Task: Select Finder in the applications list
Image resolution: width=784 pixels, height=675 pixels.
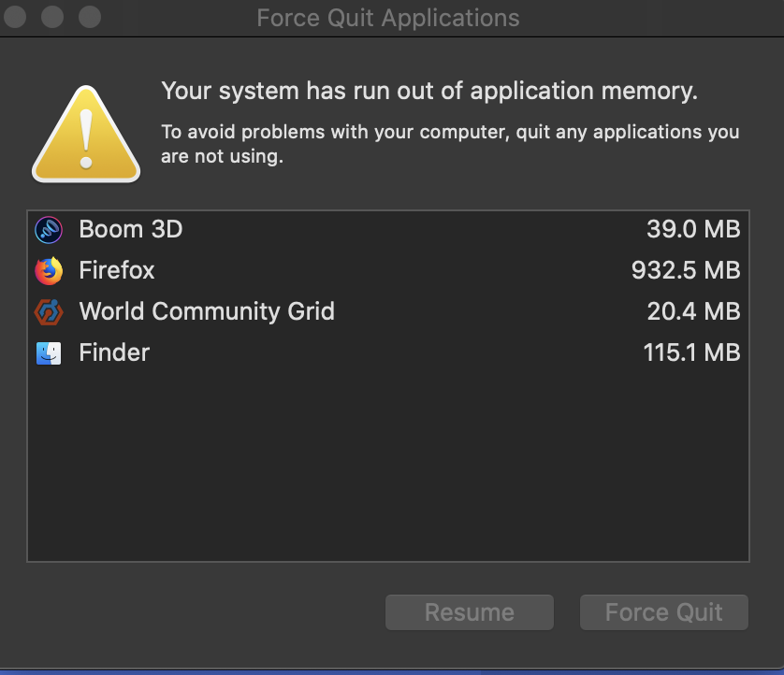Action: (114, 352)
